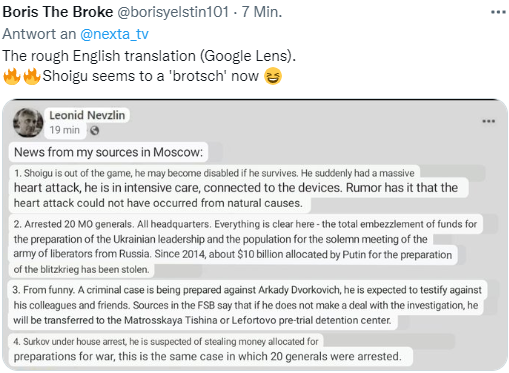Click the second fire emoji before Shoigu

(32, 76)
